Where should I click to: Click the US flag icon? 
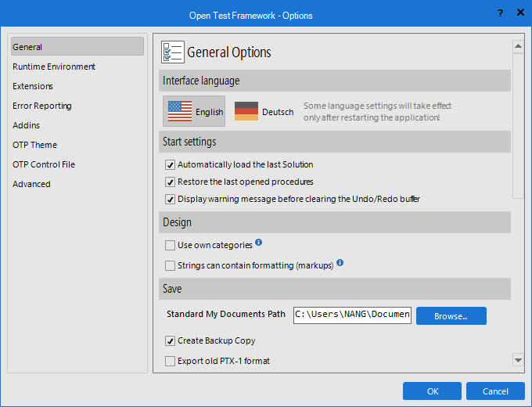pos(180,111)
